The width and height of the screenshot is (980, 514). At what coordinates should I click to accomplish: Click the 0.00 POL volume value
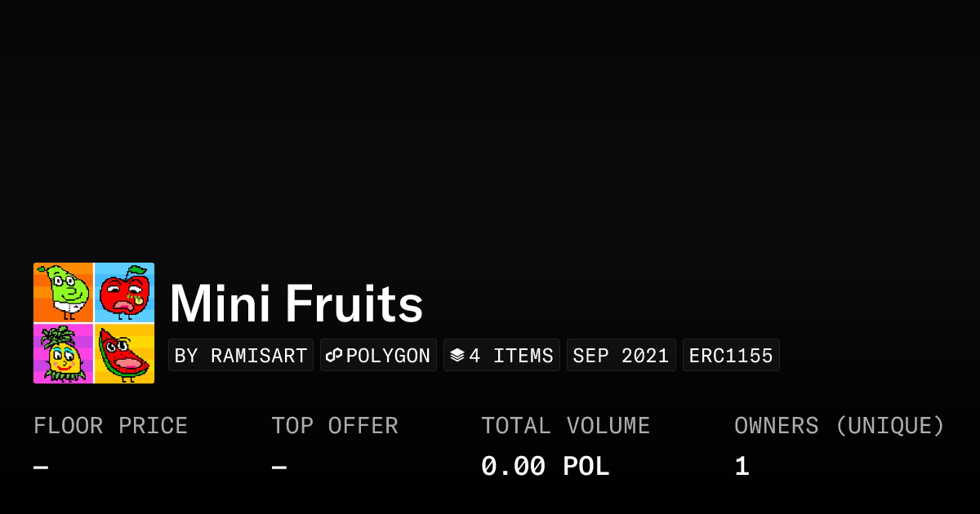click(x=546, y=467)
